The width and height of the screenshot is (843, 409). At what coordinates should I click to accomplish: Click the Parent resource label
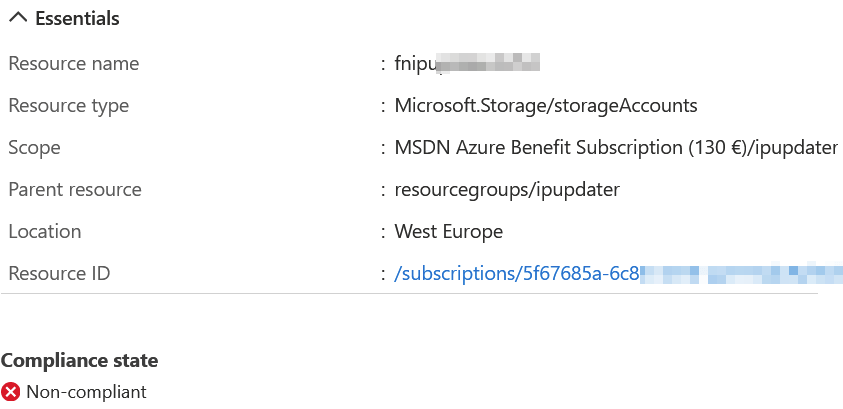(75, 189)
